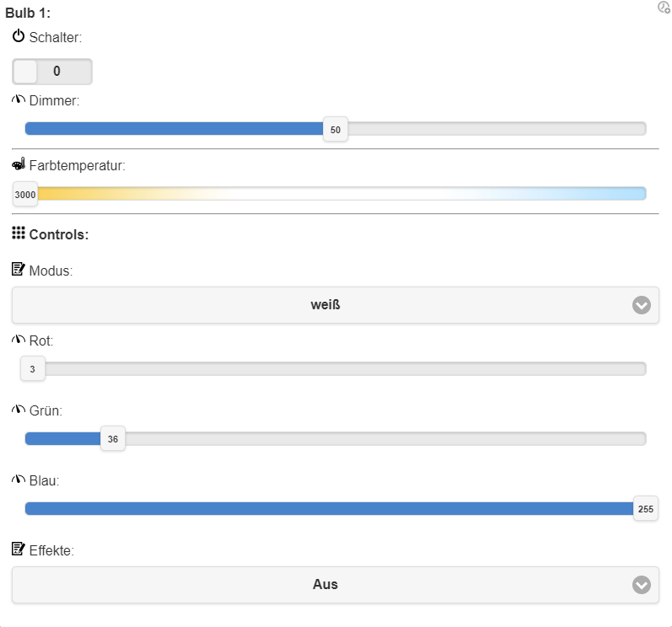
Task: Click the Farbtemperatur slider handle at 3000
Action: point(25,195)
